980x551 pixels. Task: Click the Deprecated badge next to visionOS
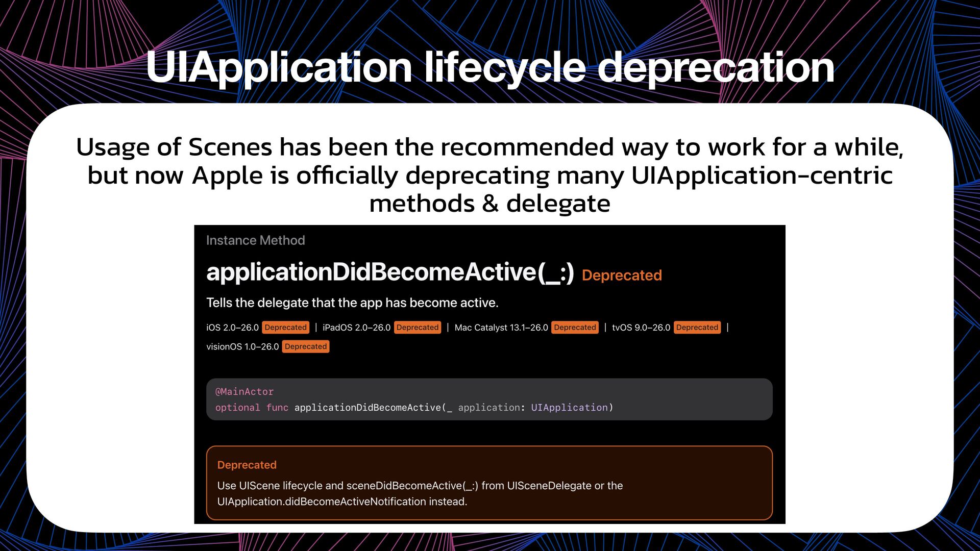[305, 346]
